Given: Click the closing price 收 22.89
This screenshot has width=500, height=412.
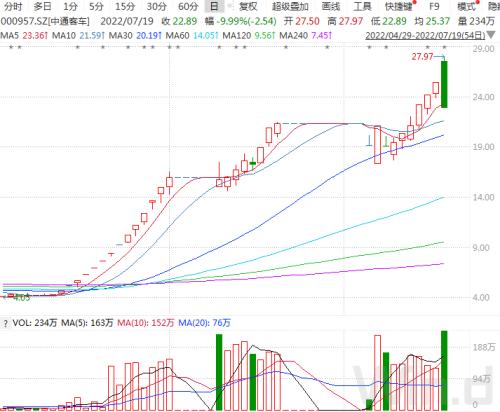Looking at the screenshot, I should coord(179,21).
